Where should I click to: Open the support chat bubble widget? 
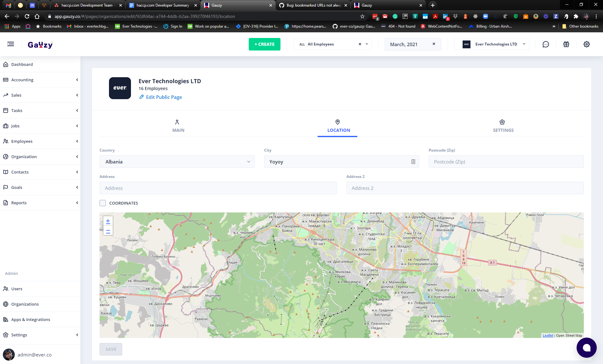tap(586, 348)
